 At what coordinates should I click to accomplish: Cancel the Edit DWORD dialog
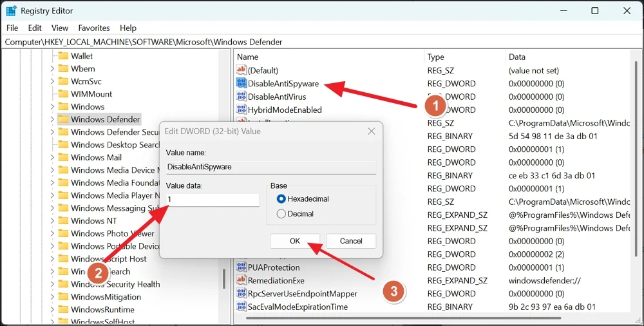(x=351, y=241)
